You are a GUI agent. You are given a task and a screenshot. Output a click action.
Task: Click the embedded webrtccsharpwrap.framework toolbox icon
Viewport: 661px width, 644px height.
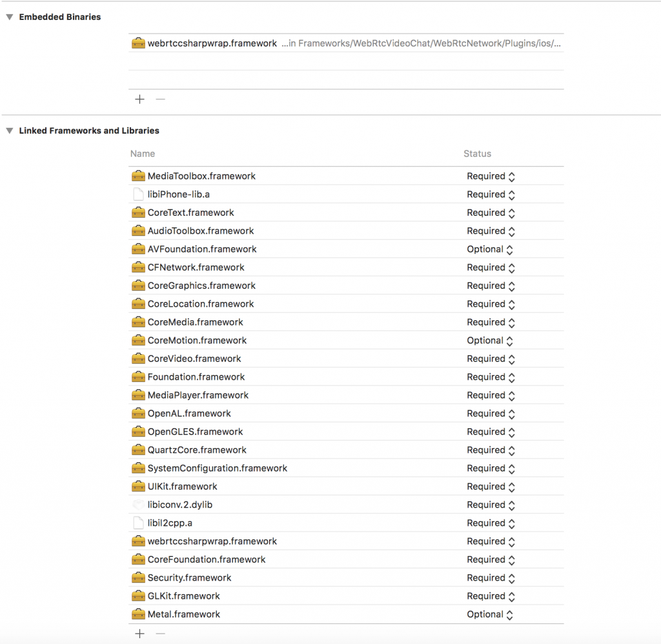click(138, 44)
